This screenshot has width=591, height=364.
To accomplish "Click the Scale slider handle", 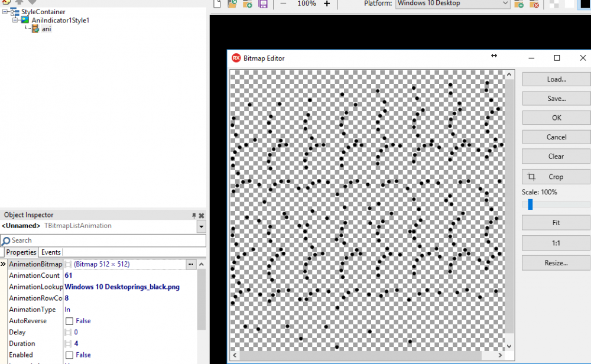I will click(x=530, y=204).
